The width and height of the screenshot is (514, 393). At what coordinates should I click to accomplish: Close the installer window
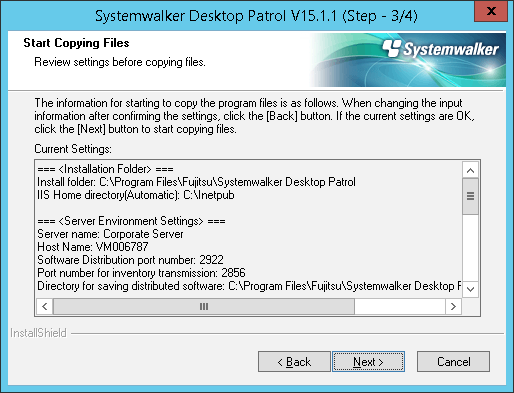491,11
